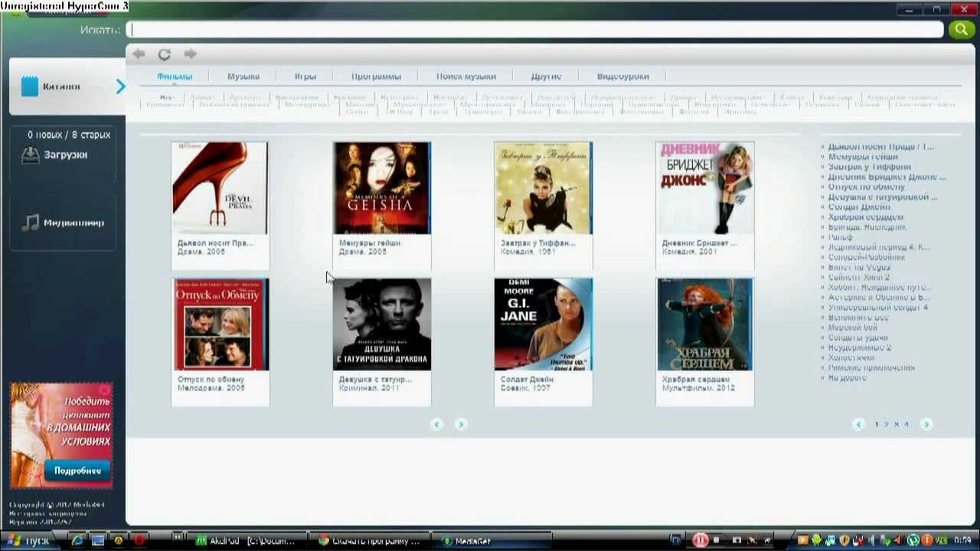Select Хоббит in right list
The height and width of the screenshot is (551, 980).
click(x=879, y=287)
